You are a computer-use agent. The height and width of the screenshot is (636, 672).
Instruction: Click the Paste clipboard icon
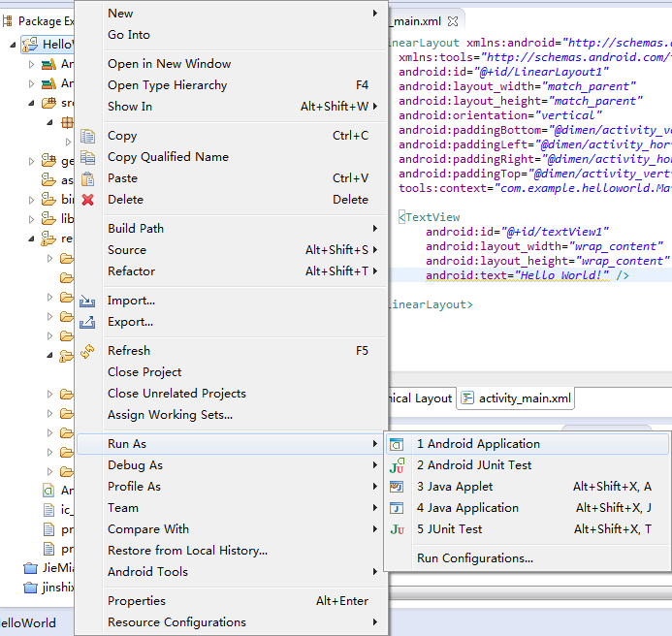point(88,178)
